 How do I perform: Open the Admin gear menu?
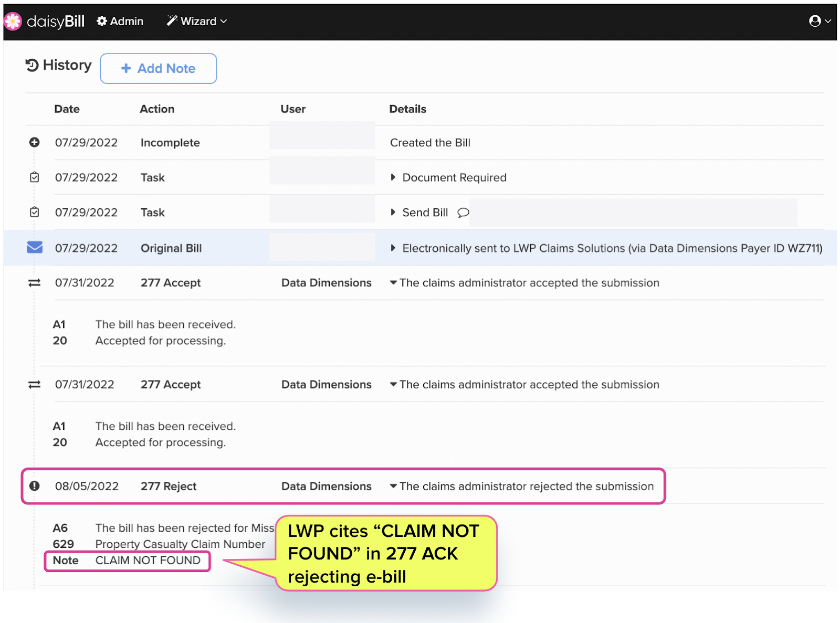[x=120, y=21]
